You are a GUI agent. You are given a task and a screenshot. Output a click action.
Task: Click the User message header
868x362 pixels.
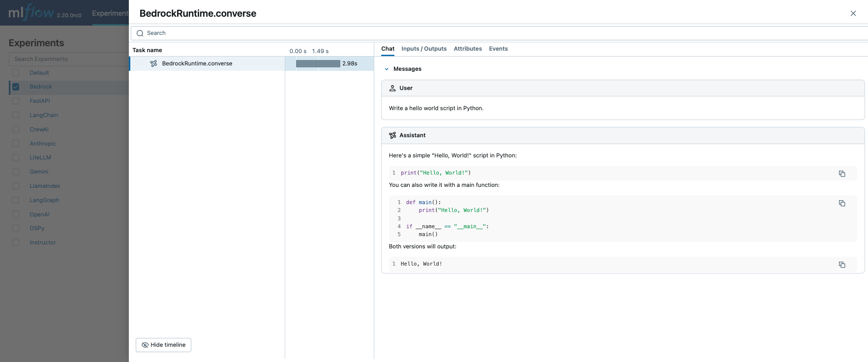tap(623, 88)
